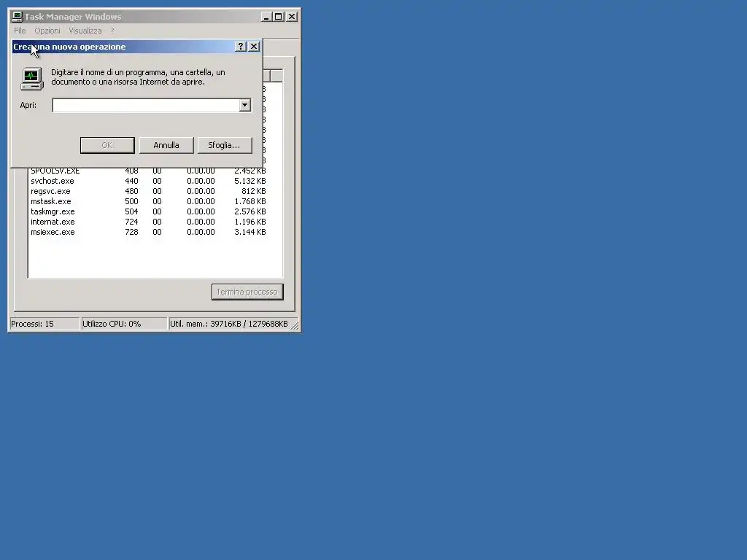
Task: Click the resize grip in the status bar corner
Action: point(295,326)
